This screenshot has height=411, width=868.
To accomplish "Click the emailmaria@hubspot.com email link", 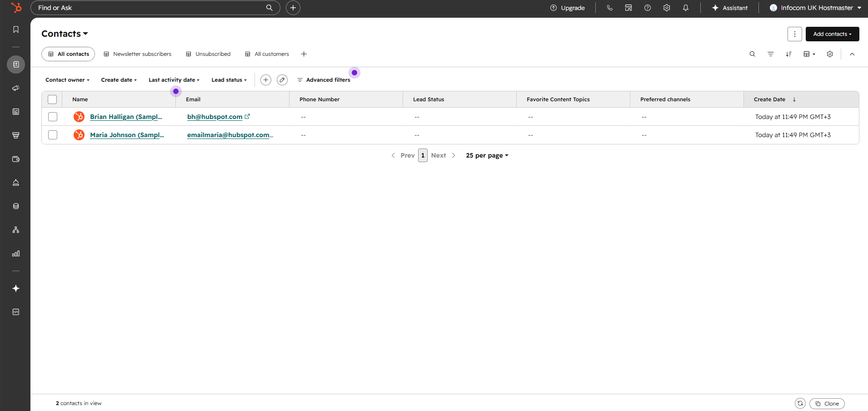I will tap(230, 135).
